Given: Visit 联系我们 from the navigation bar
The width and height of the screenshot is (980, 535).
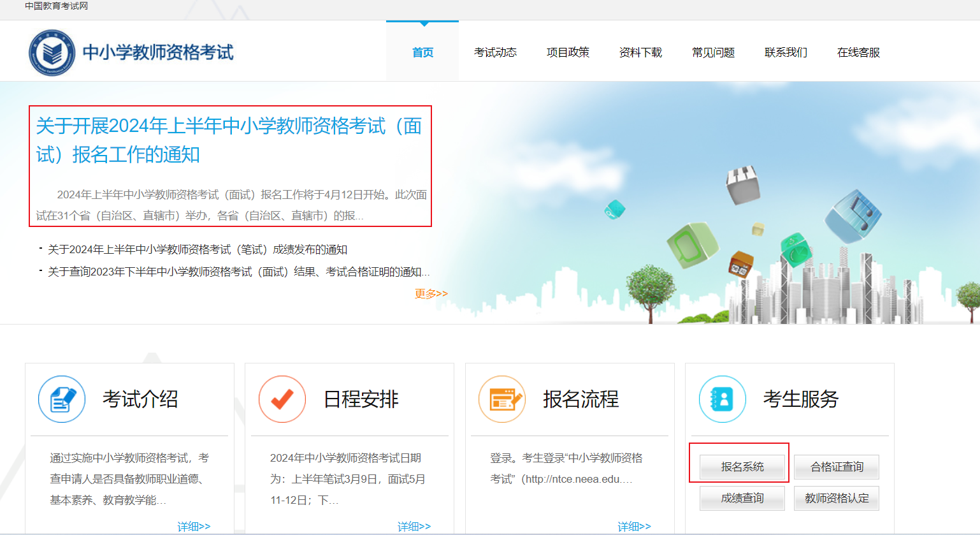Looking at the screenshot, I should [x=786, y=52].
